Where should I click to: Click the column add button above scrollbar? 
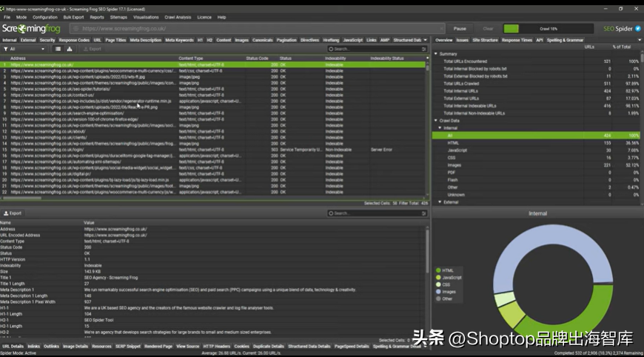[x=427, y=59]
